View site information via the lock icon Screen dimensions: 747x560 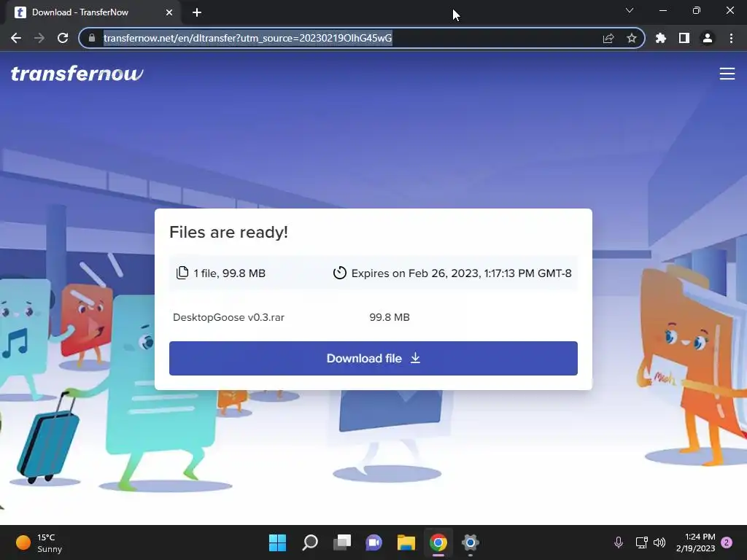click(92, 38)
